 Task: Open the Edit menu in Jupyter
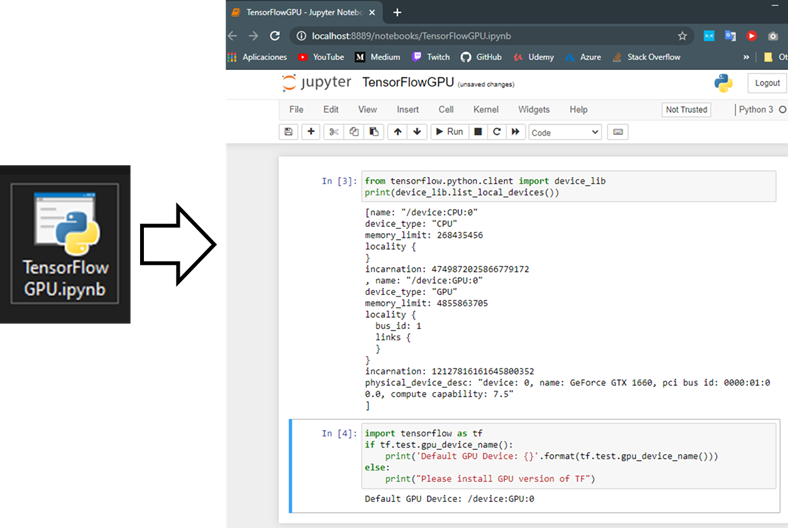point(331,110)
